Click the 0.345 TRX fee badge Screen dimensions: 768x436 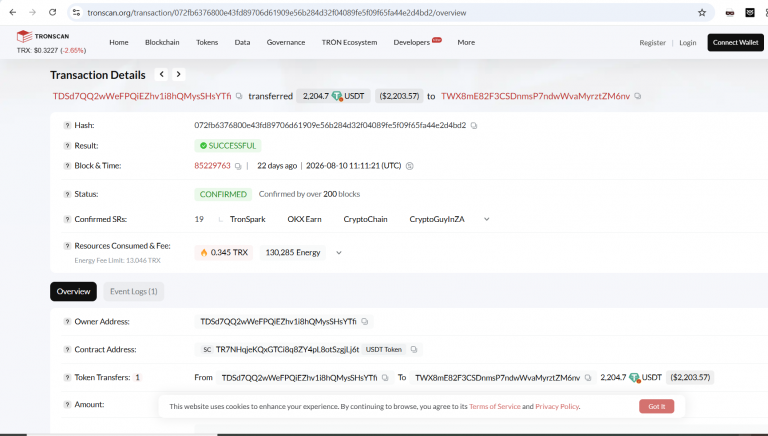[x=224, y=252]
